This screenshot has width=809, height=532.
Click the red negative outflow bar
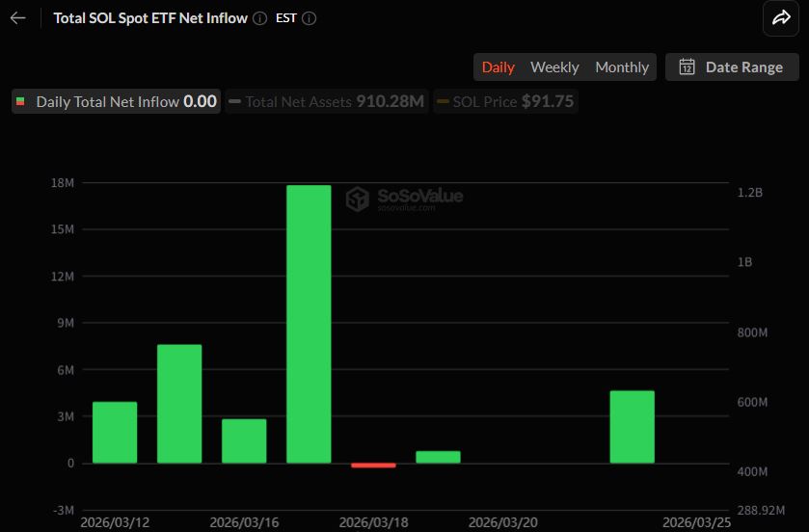373,465
